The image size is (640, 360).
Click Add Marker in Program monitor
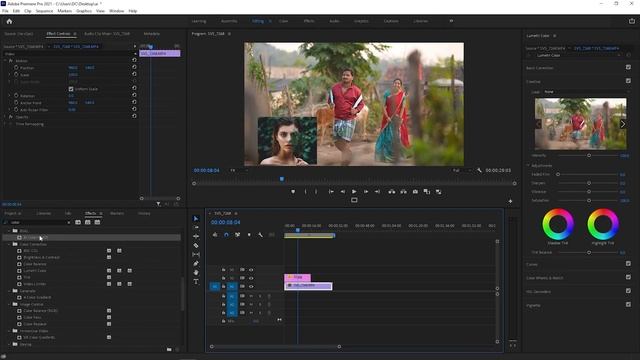(x=293, y=191)
